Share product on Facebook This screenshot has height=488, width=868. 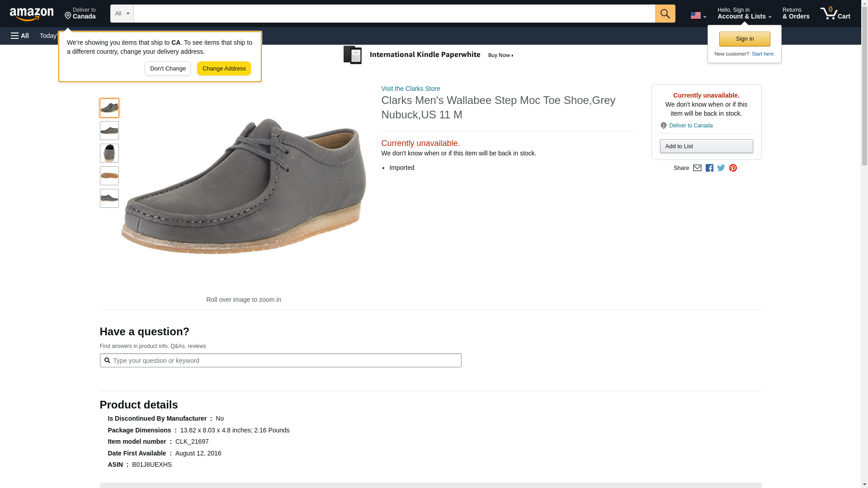pyautogui.click(x=709, y=168)
